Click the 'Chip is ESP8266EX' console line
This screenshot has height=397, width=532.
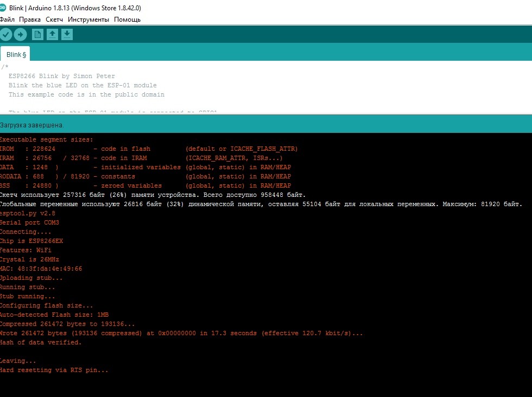pyautogui.click(x=31, y=241)
